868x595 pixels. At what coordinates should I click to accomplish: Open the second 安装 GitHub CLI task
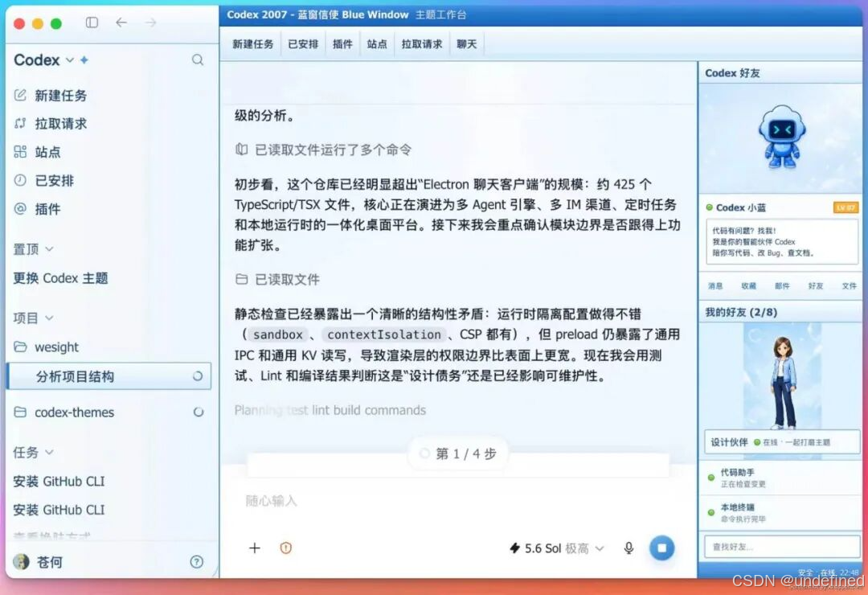click(59, 510)
